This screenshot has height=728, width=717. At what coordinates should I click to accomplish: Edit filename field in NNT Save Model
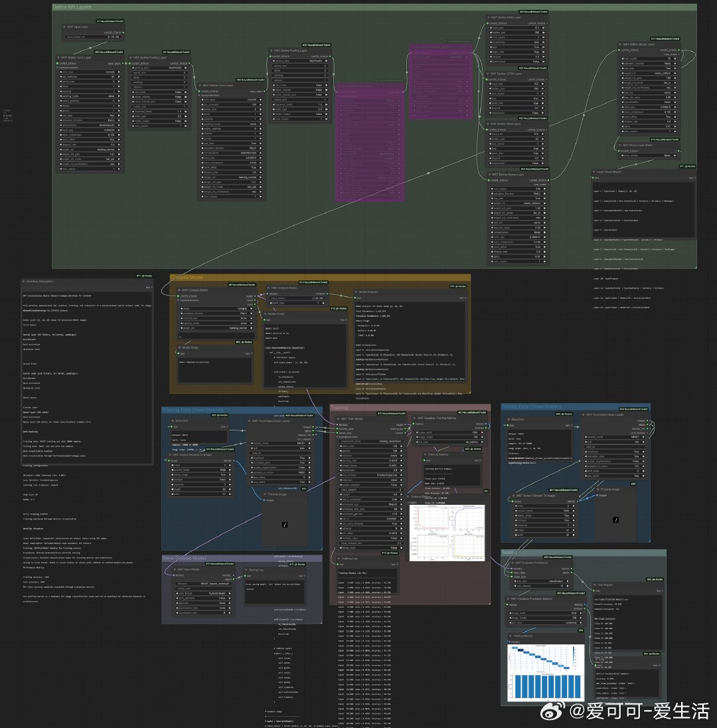203,584
